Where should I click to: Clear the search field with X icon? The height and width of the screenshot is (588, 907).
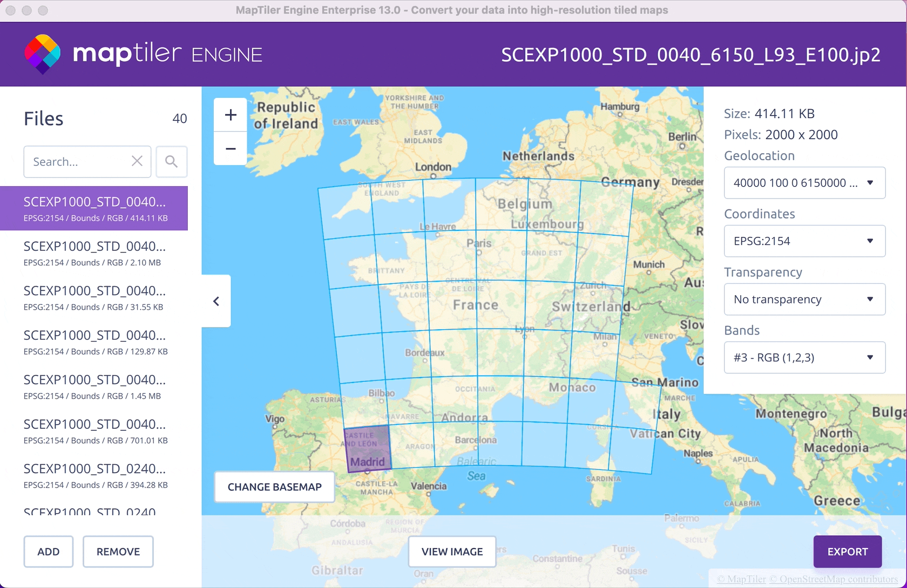137,161
